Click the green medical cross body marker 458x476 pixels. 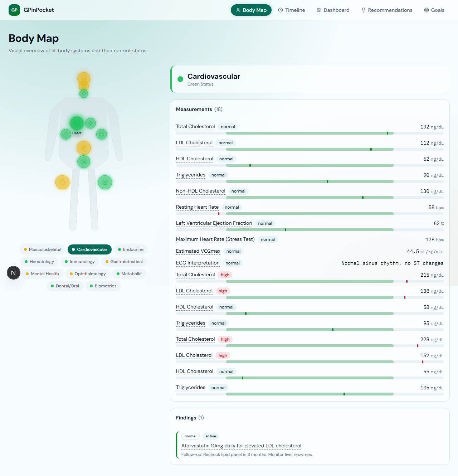tap(102, 134)
